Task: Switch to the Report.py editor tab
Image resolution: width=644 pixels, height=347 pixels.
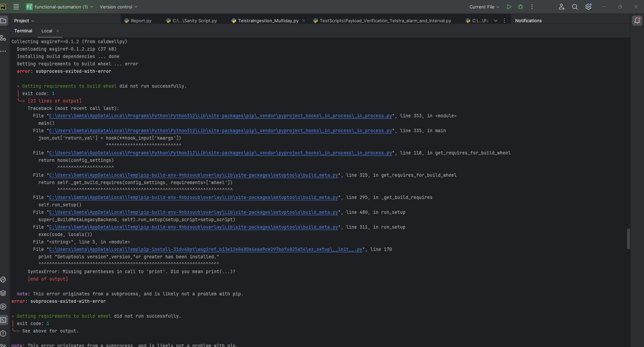Action: coord(141,21)
